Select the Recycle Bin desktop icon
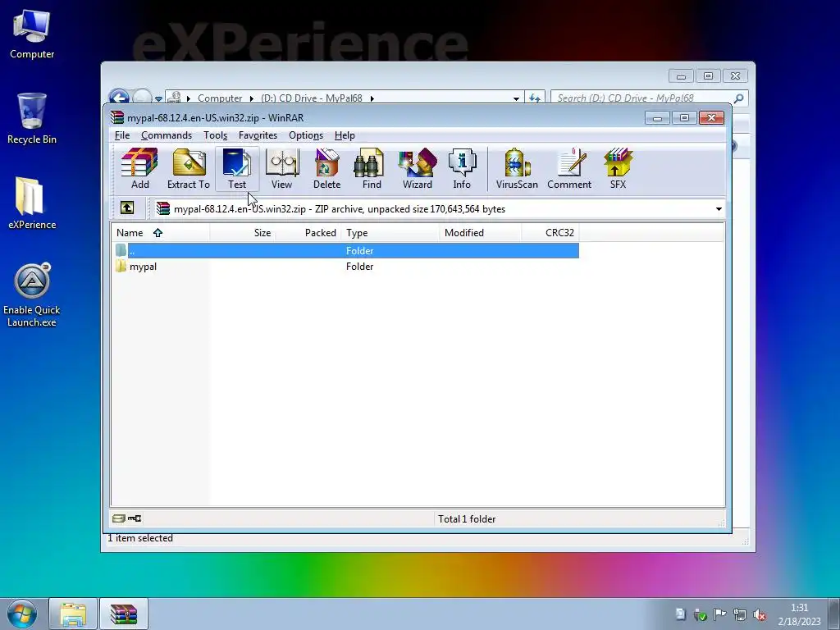The width and height of the screenshot is (840, 630). [x=32, y=118]
